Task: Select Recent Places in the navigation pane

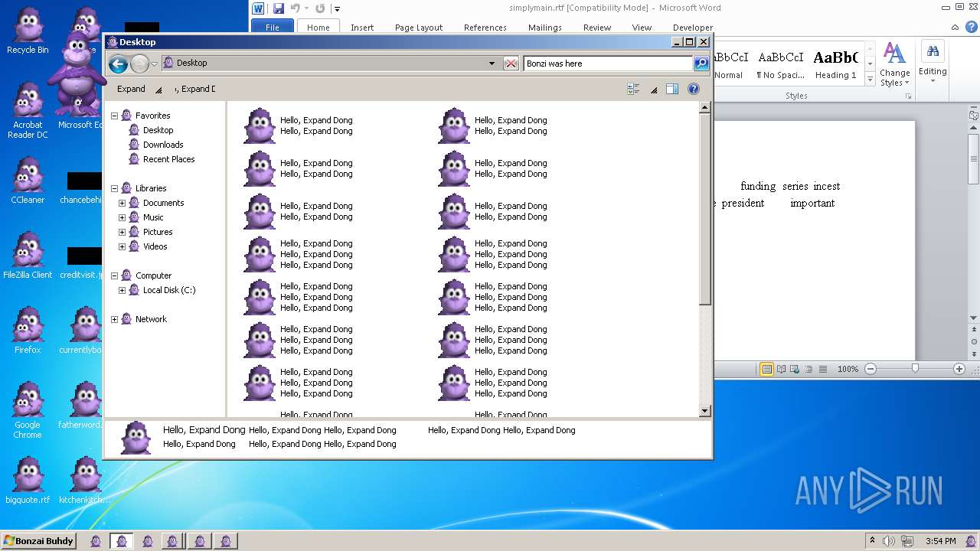Action: (x=168, y=159)
